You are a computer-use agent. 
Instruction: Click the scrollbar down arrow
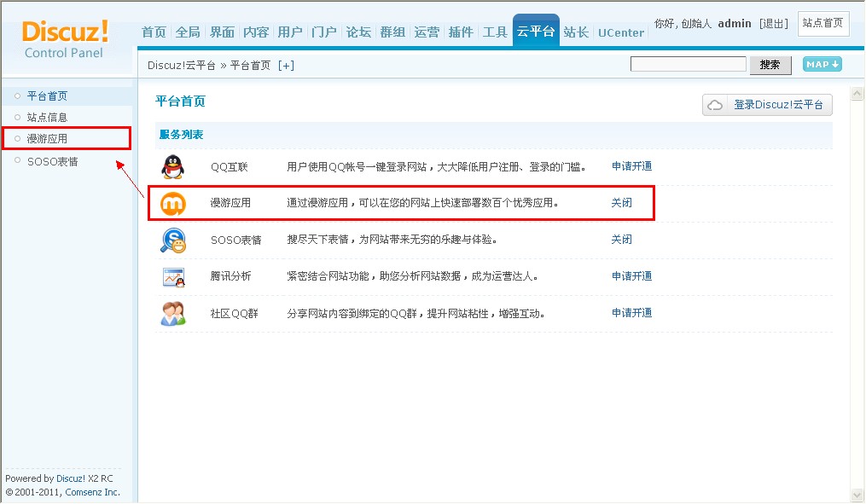click(857, 495)
